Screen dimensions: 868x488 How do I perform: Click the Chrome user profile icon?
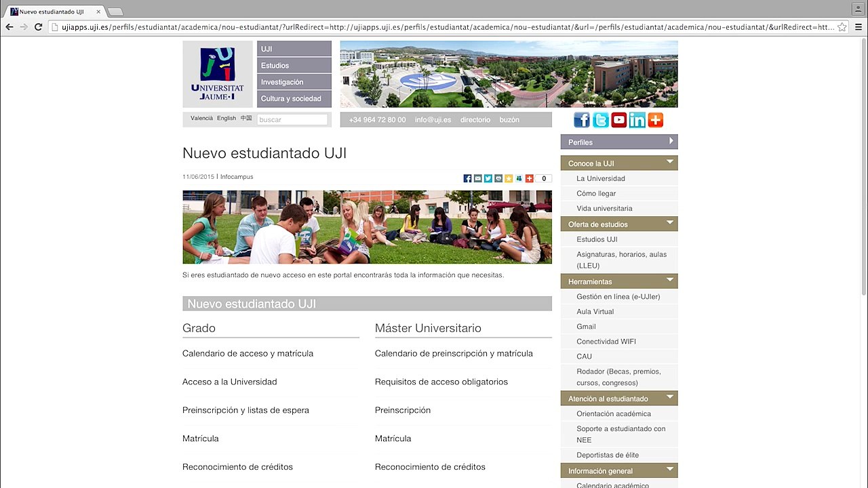pyautogui.click(x=858, y=8)
